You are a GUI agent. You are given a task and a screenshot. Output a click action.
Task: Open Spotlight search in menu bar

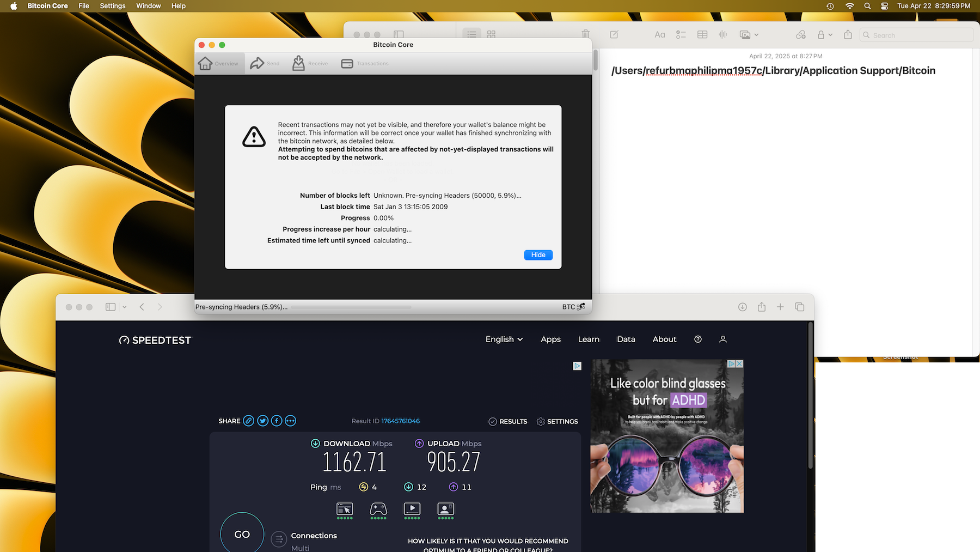point(867,6)
